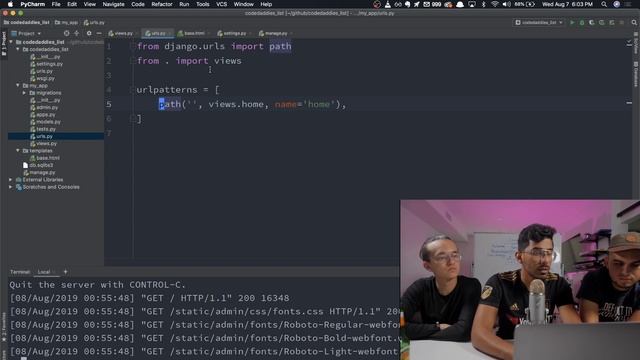This screenshot has height=360, width=640.
Task: Click the AirPlay display icon
Action: click(472, 4)
